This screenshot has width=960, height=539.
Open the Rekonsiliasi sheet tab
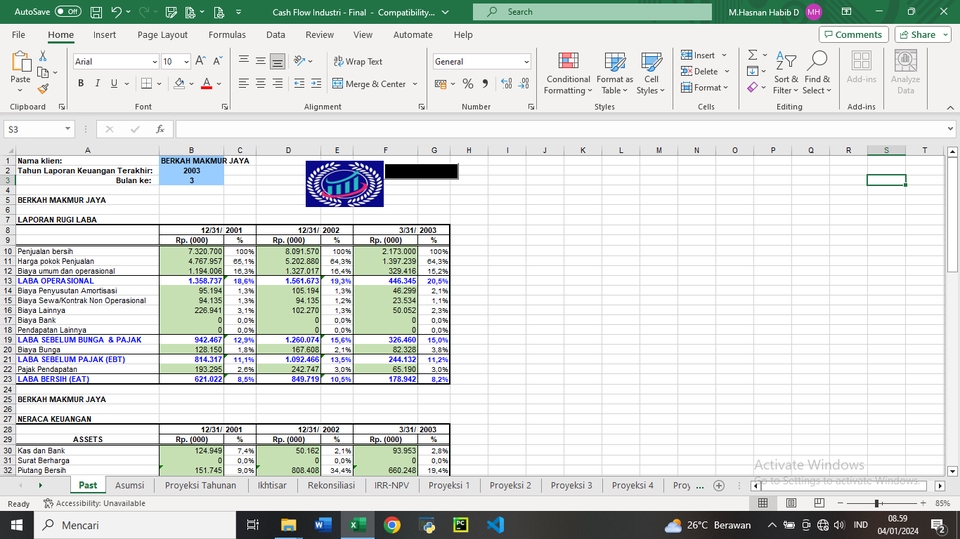[331, 485]
